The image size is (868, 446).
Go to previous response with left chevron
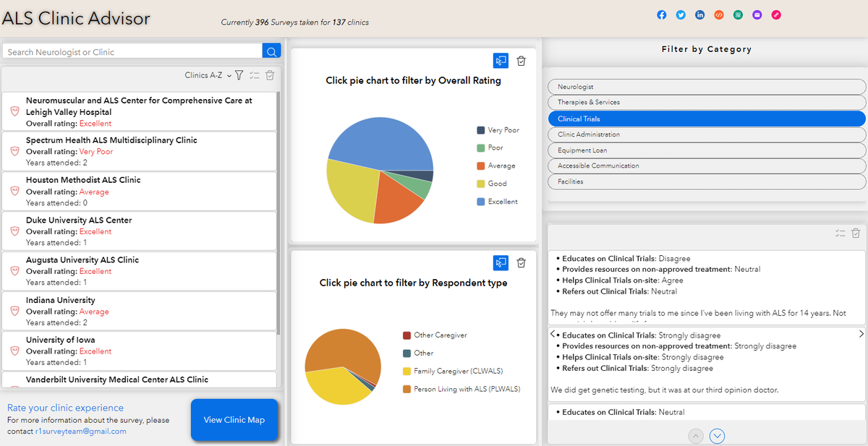[553, 334]
